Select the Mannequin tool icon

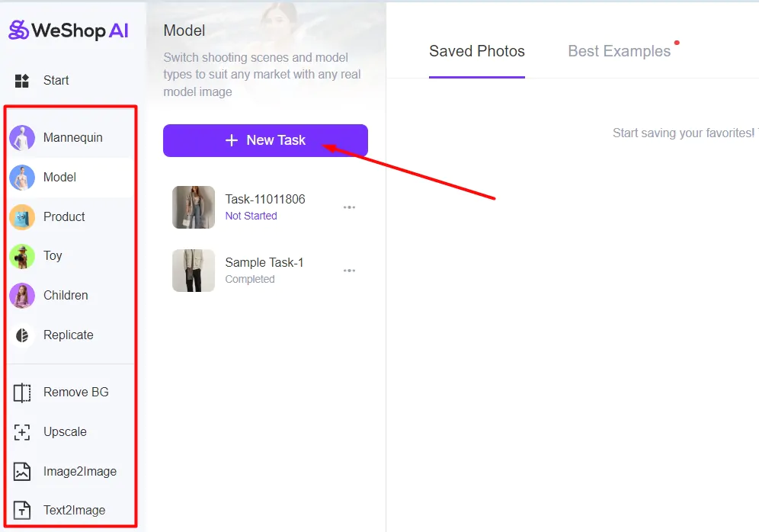[22, 138]
